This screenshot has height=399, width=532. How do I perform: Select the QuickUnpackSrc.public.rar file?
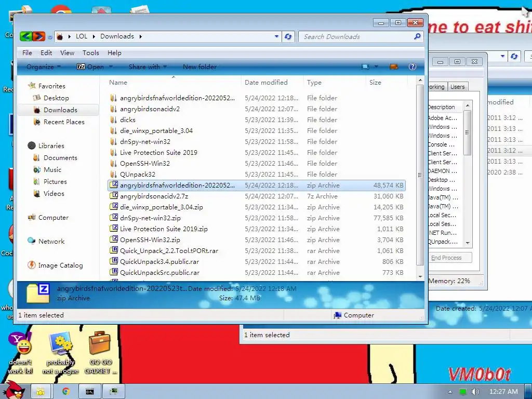click(x=257, y=272)
